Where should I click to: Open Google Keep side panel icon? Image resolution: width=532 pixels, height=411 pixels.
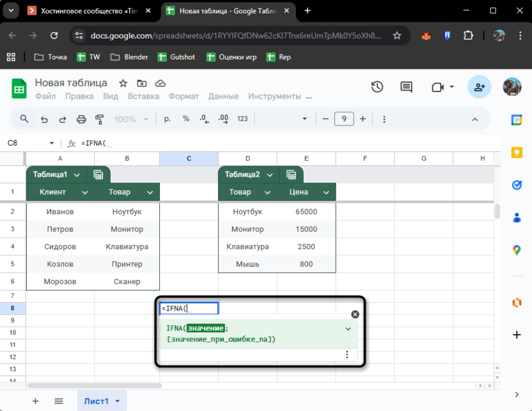tap(517, 152)
